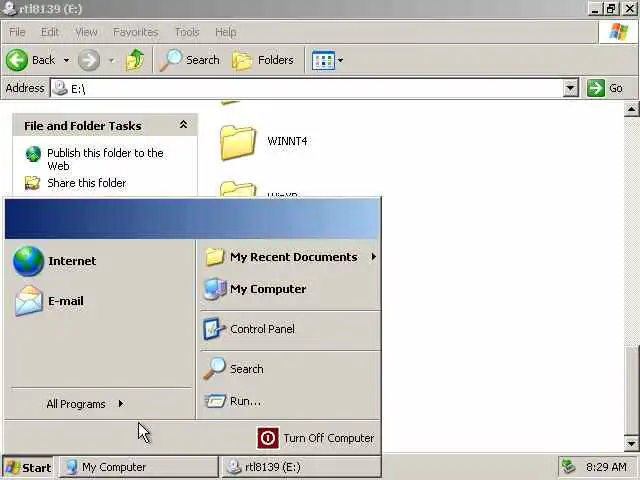This screenshot has height=480, width=640.
Task: Open the Back history dropdown arrow
Action: coord(66,60)
